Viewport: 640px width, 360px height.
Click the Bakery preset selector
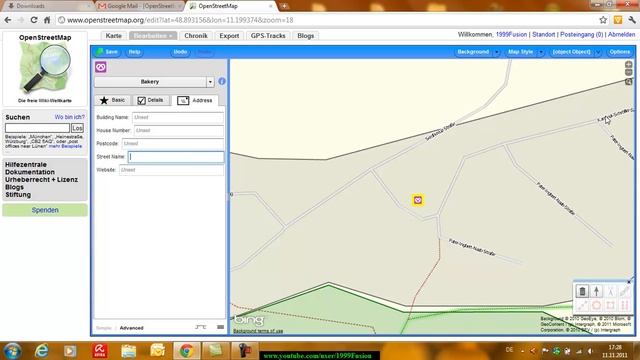click(x=150, y=82)
